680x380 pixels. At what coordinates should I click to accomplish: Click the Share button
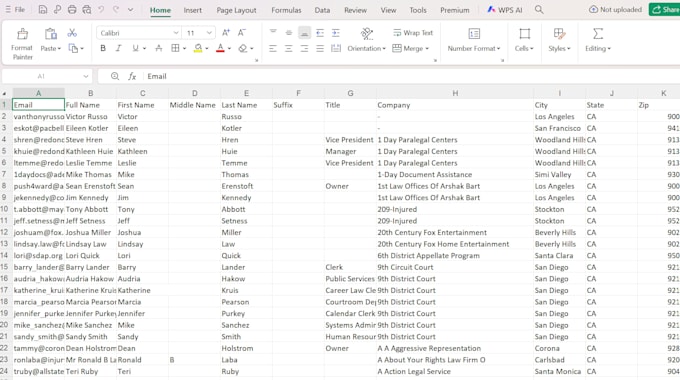(665, 10)
